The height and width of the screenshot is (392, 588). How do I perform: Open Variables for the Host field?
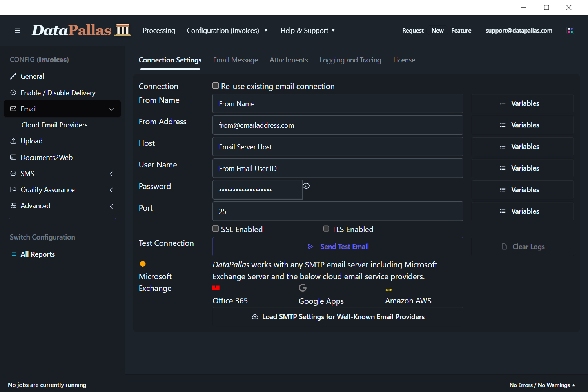(x=523, y=147)
